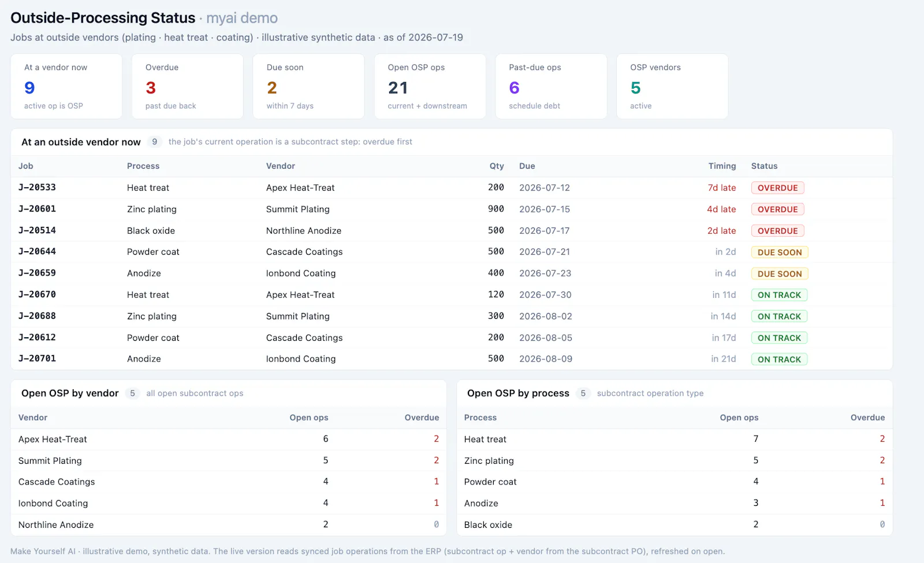Select job J-20688
Image resolution: width=924 pixels, height=563 pixels.
pos(37,316)
